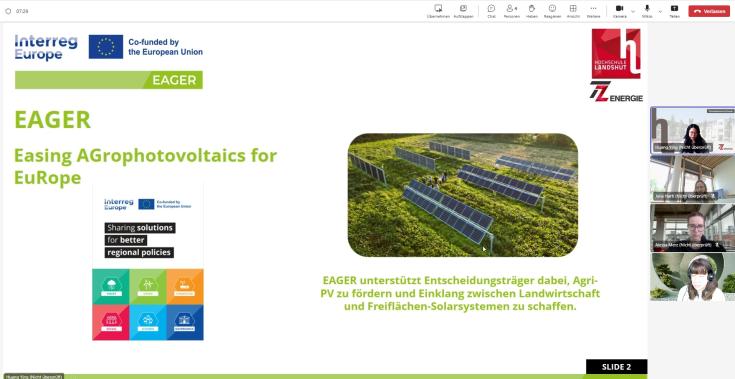
Task: Click the SLIDE 2 label on the slide
Action: pos(616,367)
